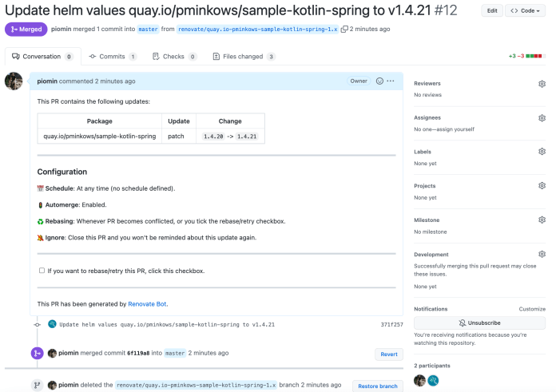
Task: Click quay.io/pminkows/sample-kotlin-spring table cell
Action: pos(100,136)
